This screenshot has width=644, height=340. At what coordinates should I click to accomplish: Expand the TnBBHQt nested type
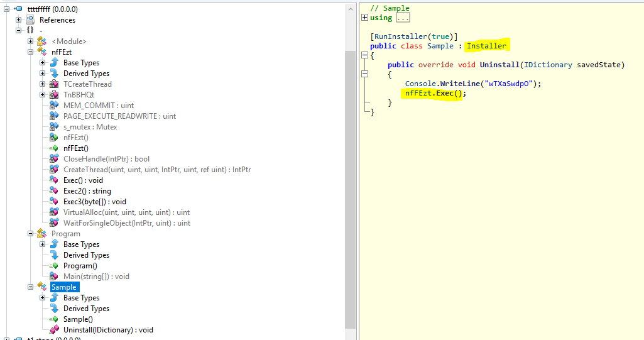(x=42, y=94)
